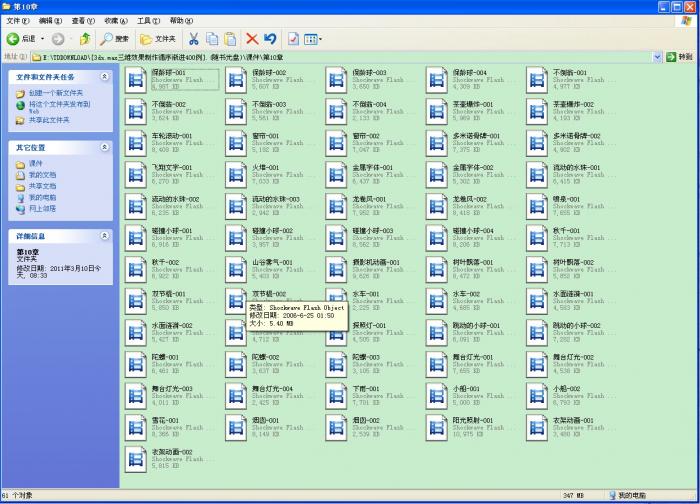Click the 舞台灯光-004 file name
The height and width of the screenshot is (504, 700).
pos(272,389)
